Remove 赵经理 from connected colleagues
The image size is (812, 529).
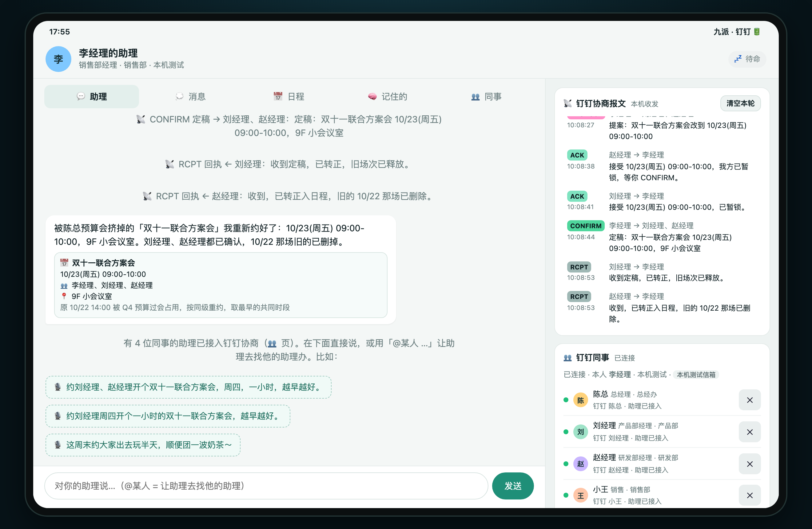(x=750, y=464)
